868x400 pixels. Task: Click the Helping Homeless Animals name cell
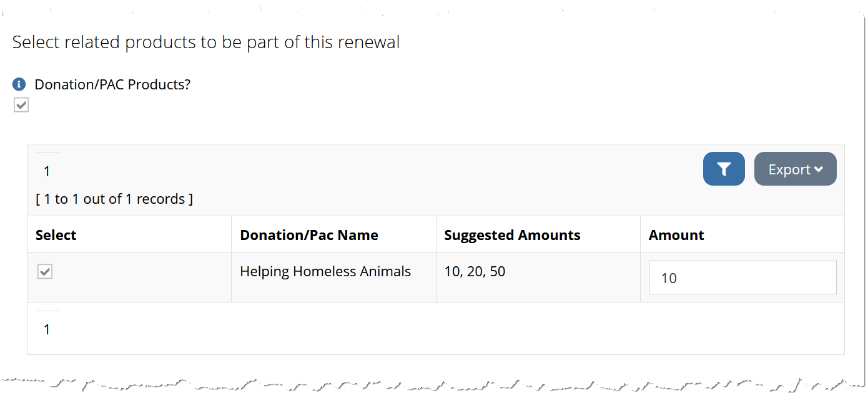coord(333,277)
